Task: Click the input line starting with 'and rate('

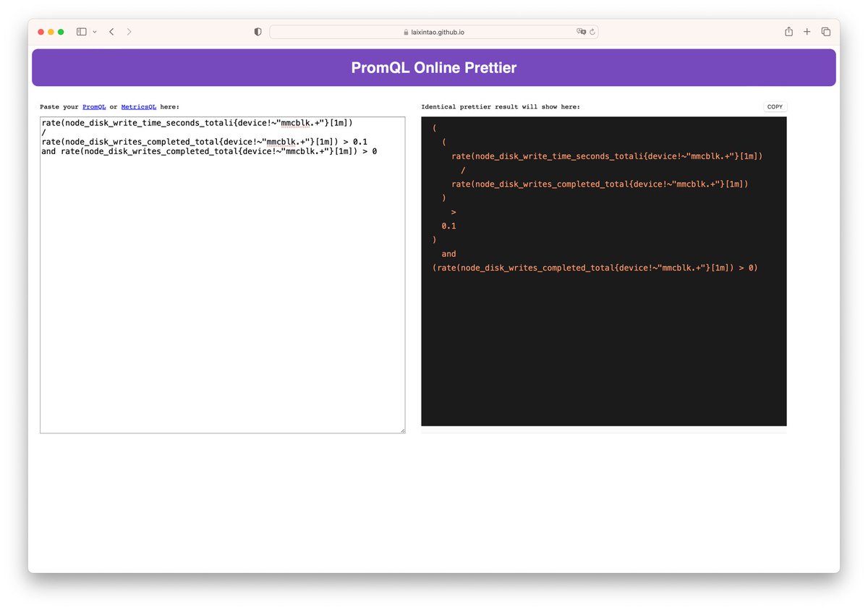Action: coord(209,151)
